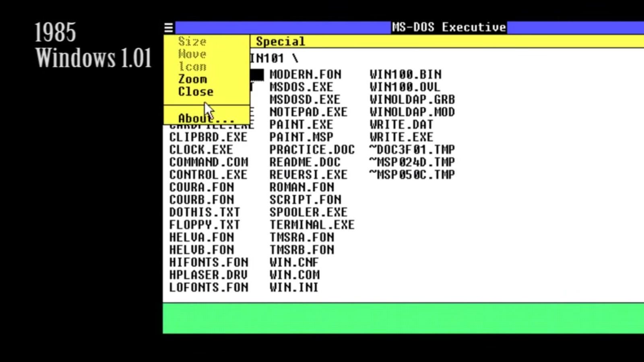Select file ~MSP050C.TMP

[412, 175]
